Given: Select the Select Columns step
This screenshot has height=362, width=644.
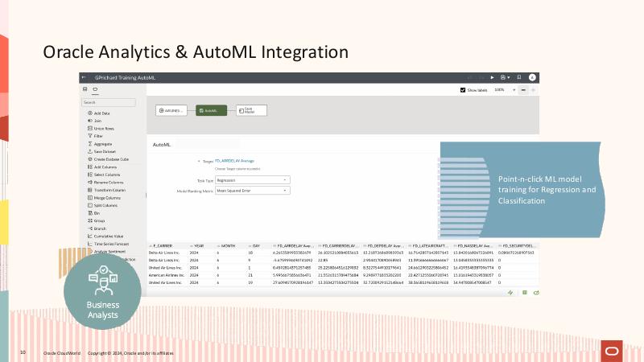Looking at the screenshot, I should tap(104, 175).
